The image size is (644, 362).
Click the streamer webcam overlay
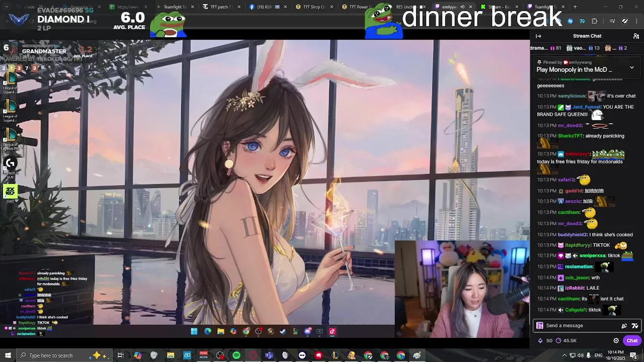462,289
